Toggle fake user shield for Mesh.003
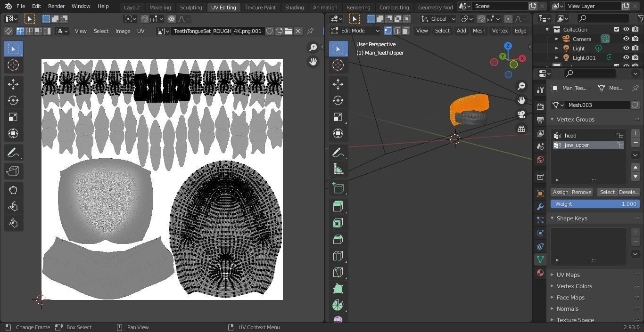The height and width of the screenshot is (332, 644). pos(635,105)
